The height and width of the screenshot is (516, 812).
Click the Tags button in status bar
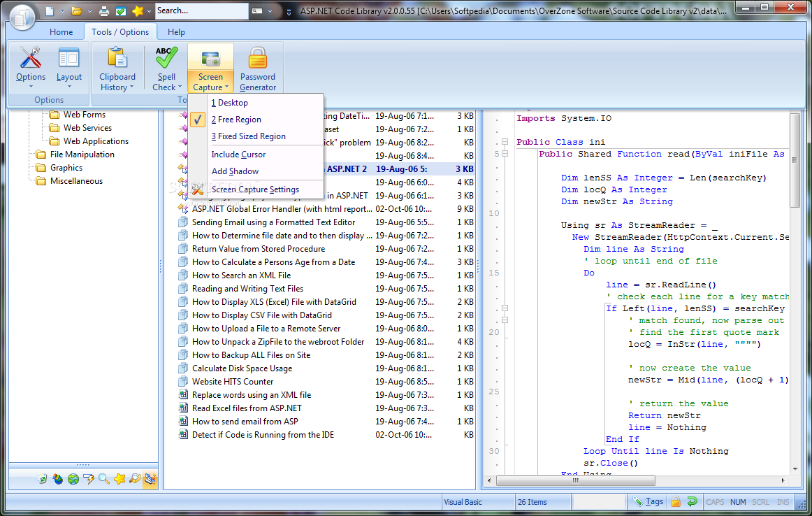[648, 501]
